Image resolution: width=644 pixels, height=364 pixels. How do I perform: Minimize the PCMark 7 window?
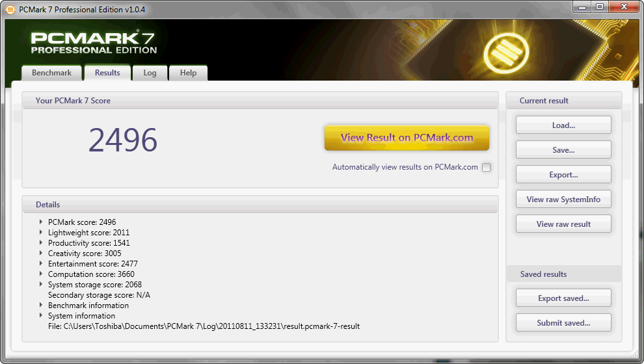click(x=582, y=6)
